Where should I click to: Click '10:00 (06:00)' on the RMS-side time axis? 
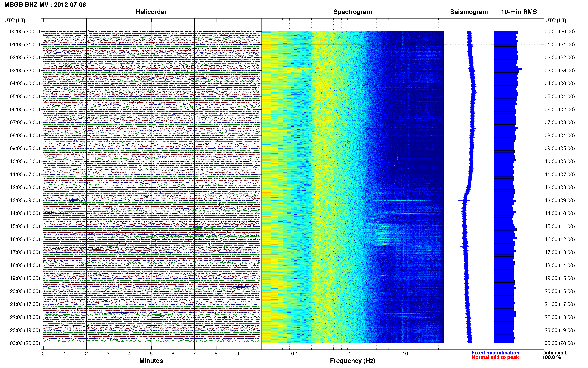point(560,161)
